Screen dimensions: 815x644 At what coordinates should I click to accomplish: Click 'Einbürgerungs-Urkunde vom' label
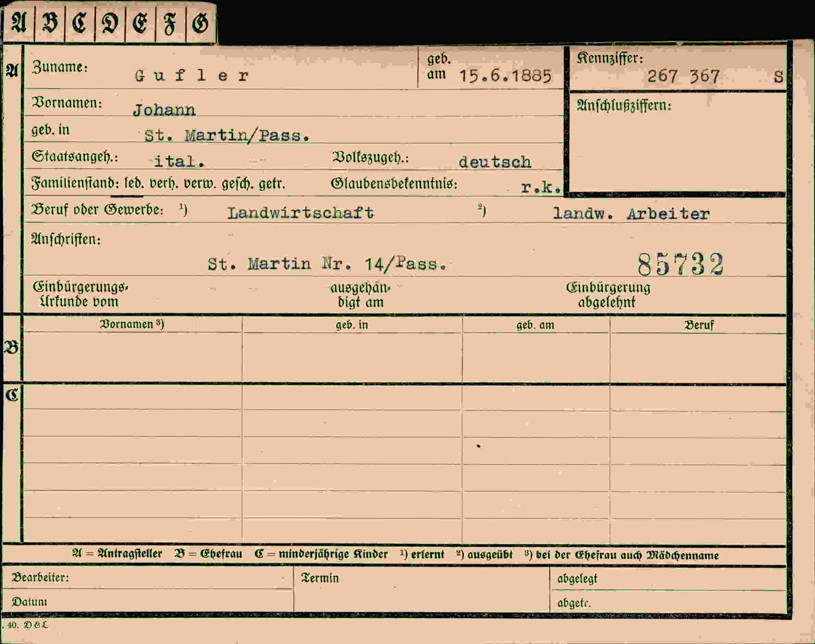coord(80,295)
